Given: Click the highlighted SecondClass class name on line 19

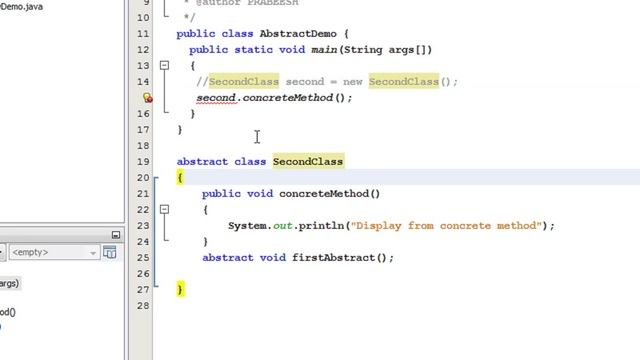Looking at the screenshot, I should [308, 162].
